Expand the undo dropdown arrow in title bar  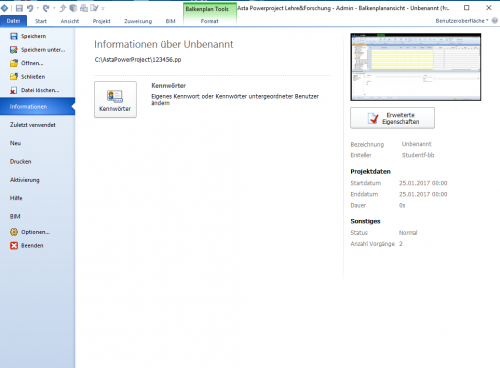(x=38, y=8)
